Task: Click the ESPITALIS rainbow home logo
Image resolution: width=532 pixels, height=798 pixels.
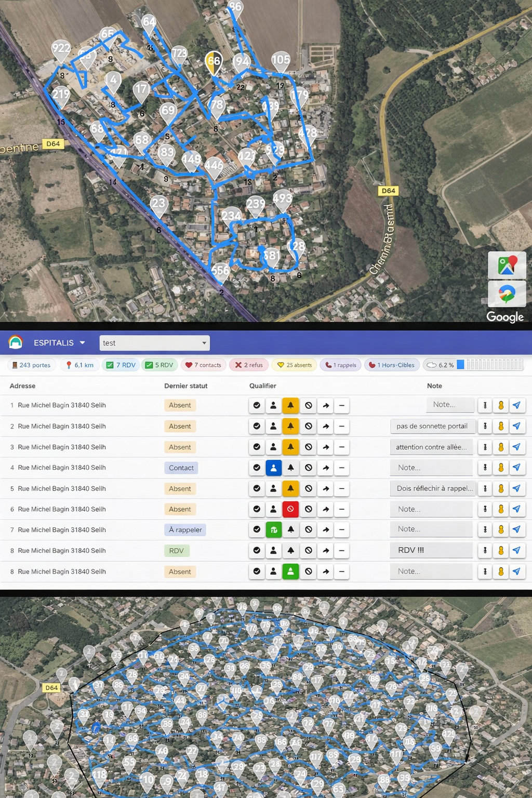Action: click(16, 342)
